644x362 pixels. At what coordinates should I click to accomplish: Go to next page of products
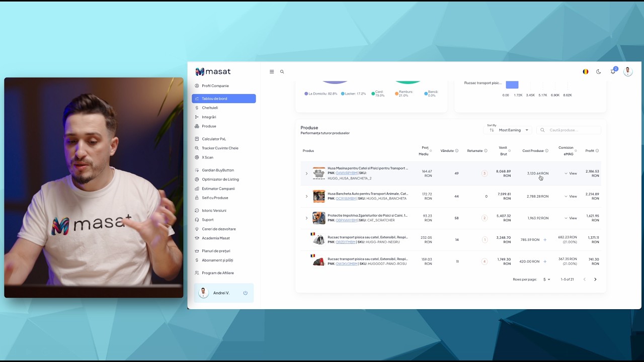click(x=595, y=280)
